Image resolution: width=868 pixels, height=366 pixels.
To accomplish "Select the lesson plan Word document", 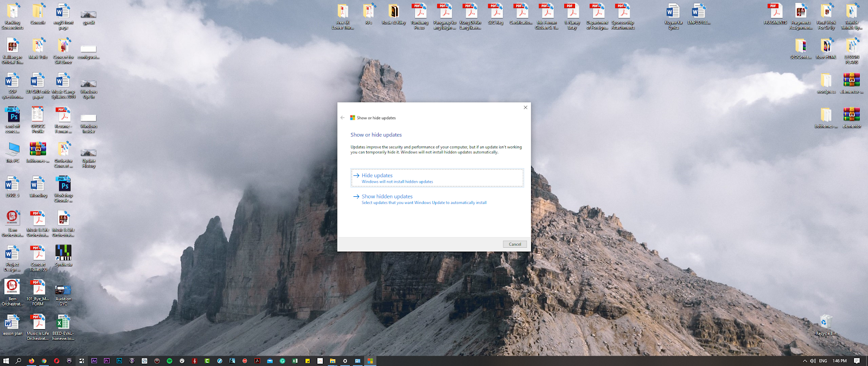I will pos(12,325).
